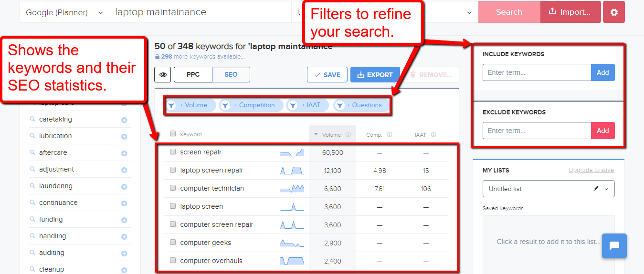Click Add under Include Keywords
This screenshot has height=274, width=644.
pyautogui.click(x=603, y=72)
